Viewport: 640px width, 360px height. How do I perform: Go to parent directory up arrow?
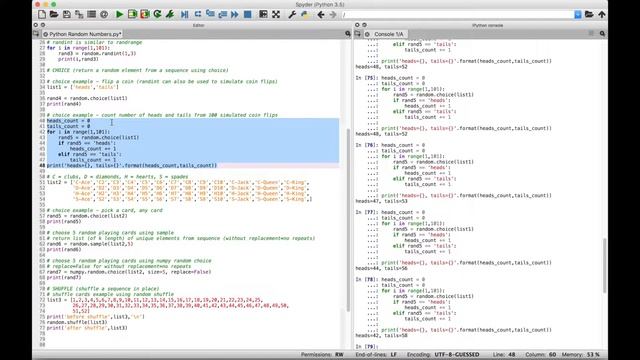[x=602, y=14]
